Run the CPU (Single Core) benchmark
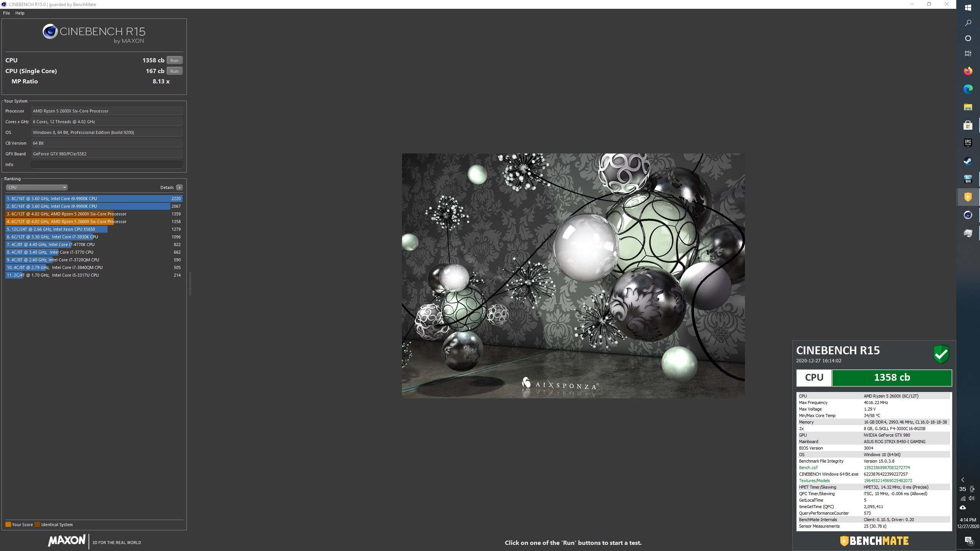 tap(174, 71)
